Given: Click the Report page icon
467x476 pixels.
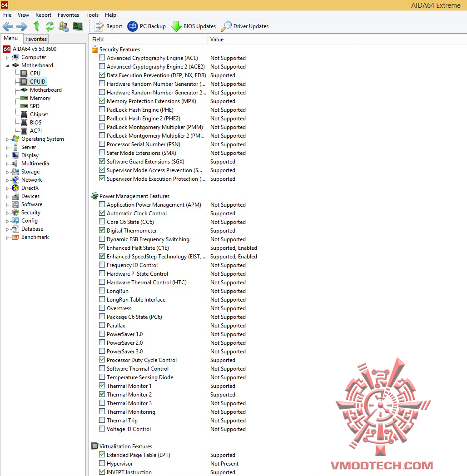Looking at the screenshot, I should (x=99, y=26).
